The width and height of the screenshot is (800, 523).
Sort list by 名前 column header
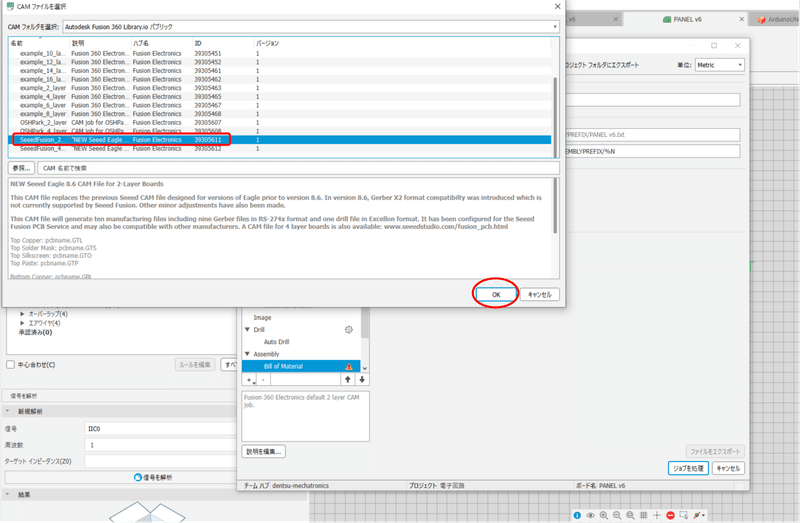tap(39, 43)
